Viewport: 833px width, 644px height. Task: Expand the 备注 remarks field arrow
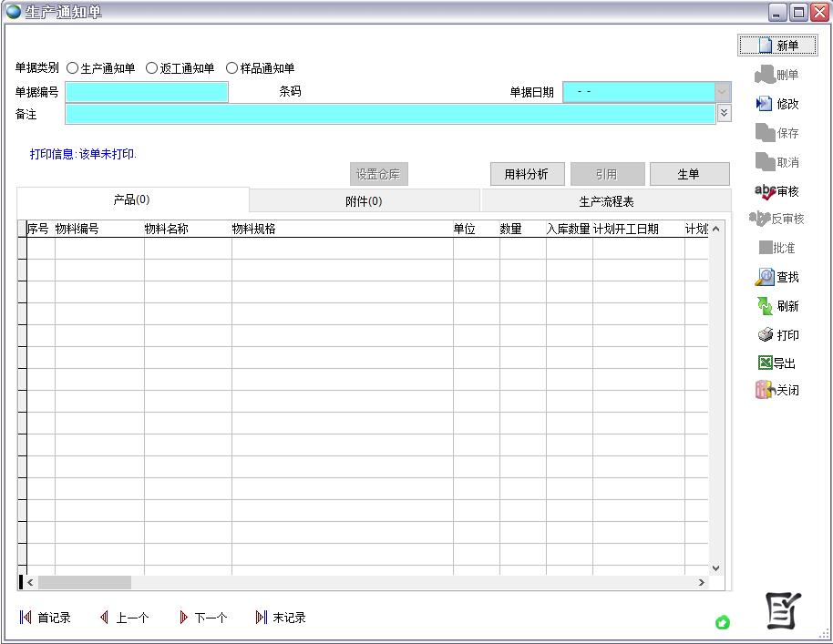pos(724,113)
